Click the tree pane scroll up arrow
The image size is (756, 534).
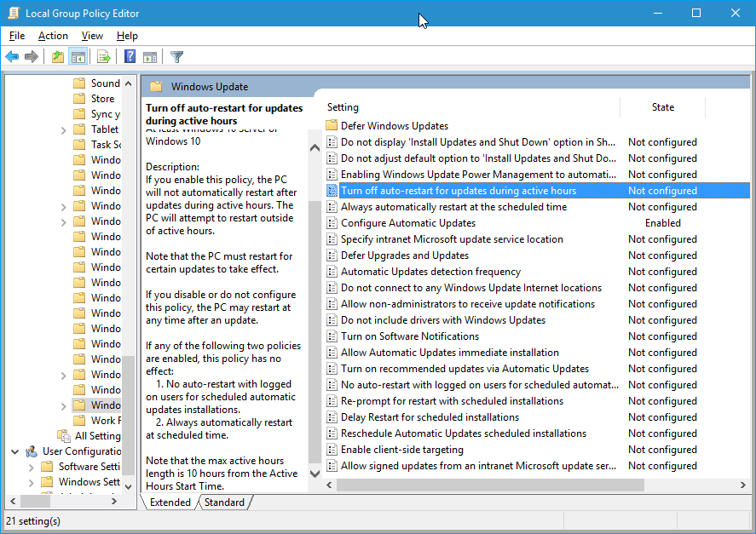click(128, 83)
